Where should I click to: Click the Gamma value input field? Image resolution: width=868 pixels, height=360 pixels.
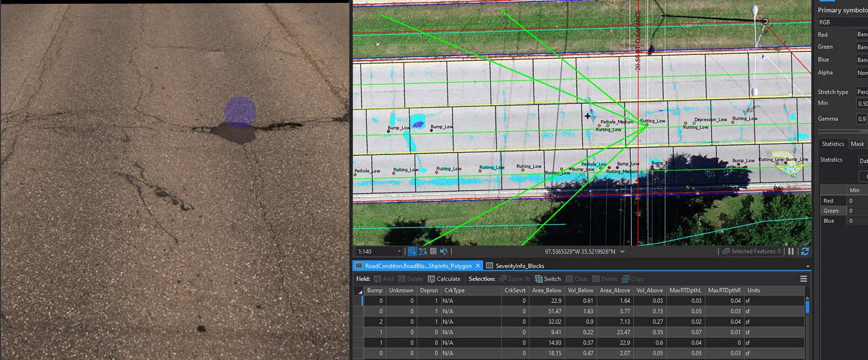click(x=862, y=119)
